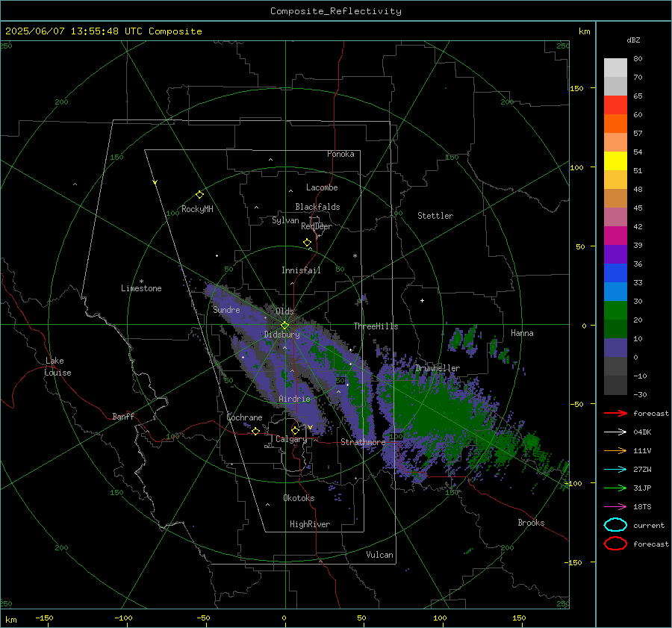Click the Ponoka map label

340,154
